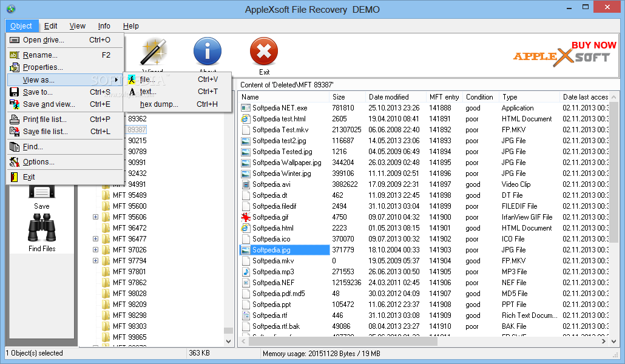
Task: Select MFT 97862 folder in tree
Action: point(129,283)
